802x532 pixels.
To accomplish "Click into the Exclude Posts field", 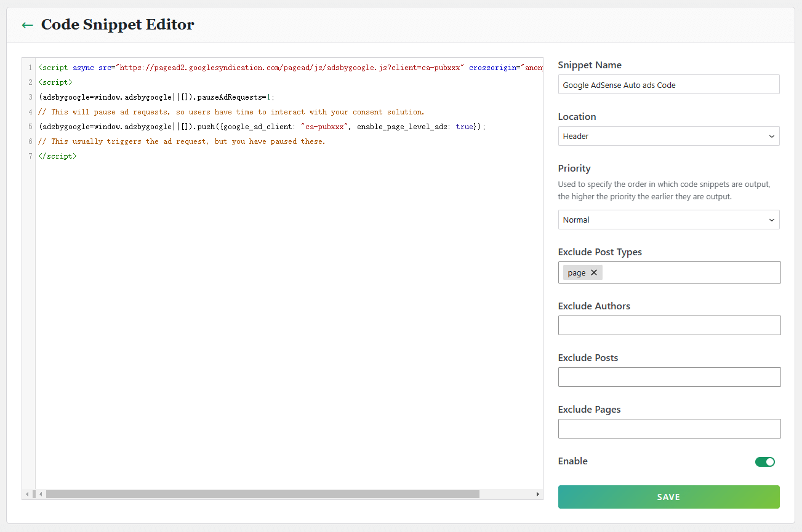I will tap(669, 377).
